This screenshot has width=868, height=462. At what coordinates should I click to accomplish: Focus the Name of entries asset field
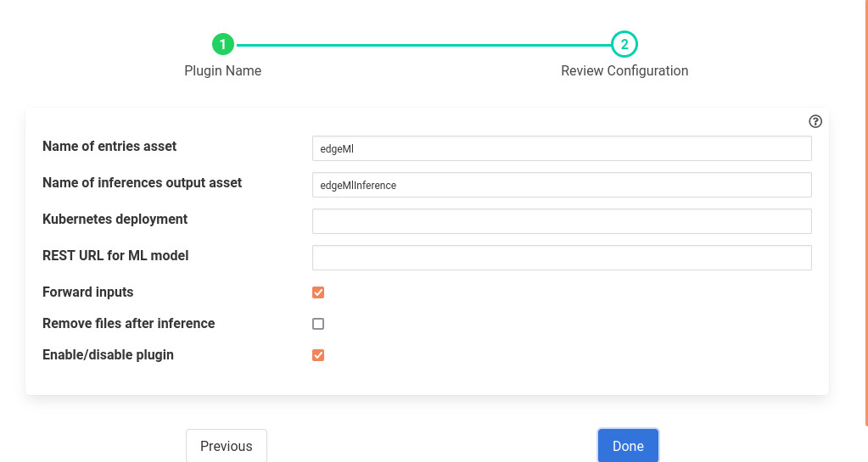tap(561, 148)
